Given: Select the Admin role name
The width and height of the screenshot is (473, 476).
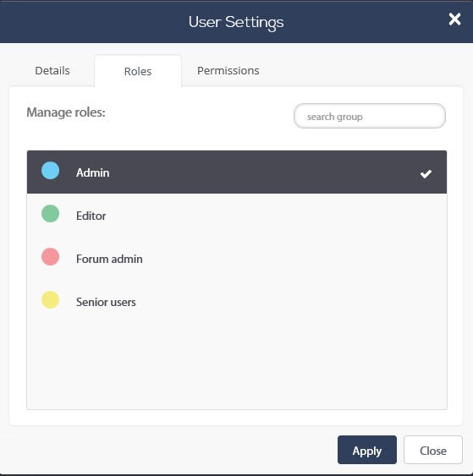Looking at the screenshot, I should pyautogui.click(x=93, y=172).
